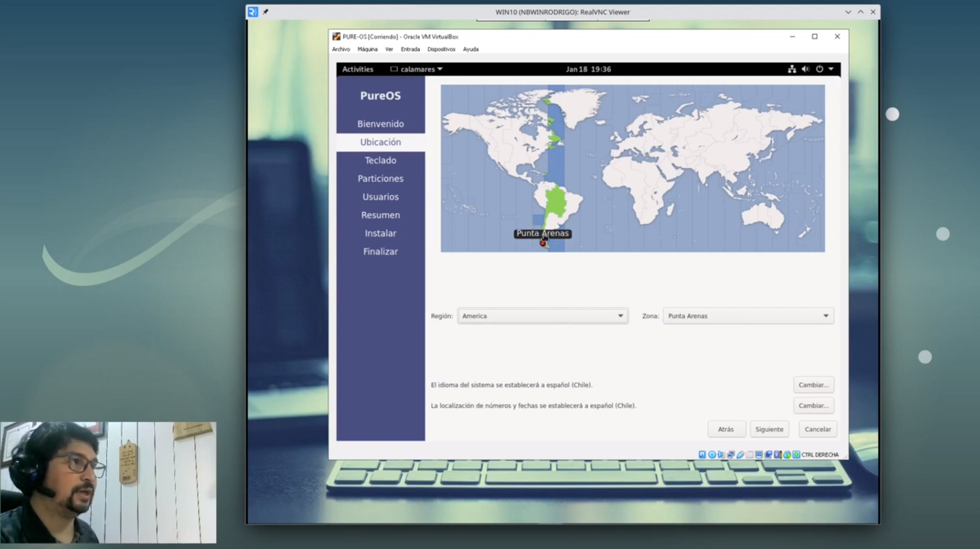
Task: Click the network icon in GNOME top bar
Action: click(792, 69)
